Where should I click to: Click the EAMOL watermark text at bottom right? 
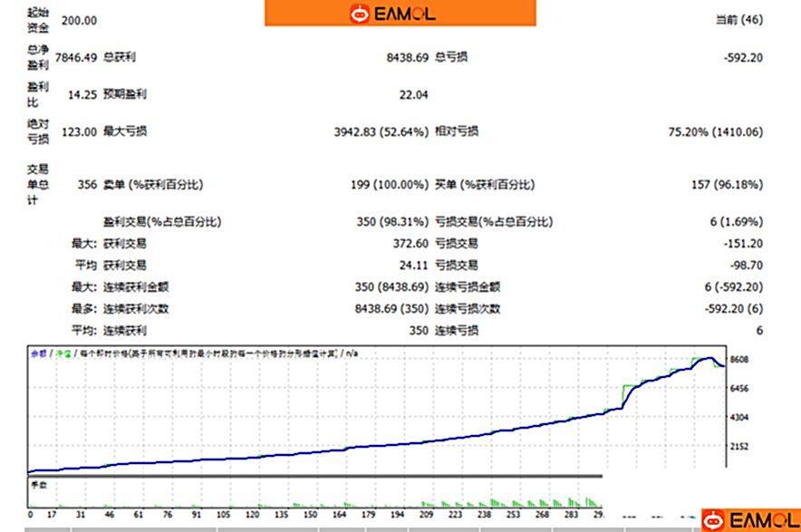[762, 520]
